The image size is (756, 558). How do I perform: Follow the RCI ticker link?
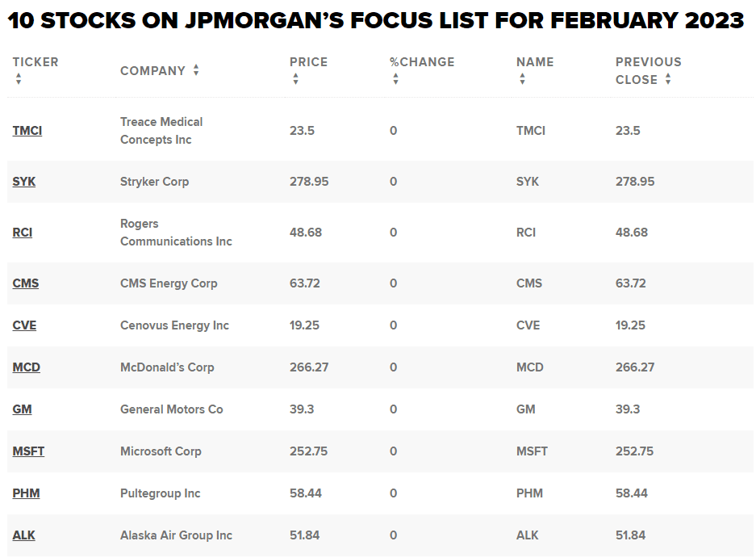point(23,232)
